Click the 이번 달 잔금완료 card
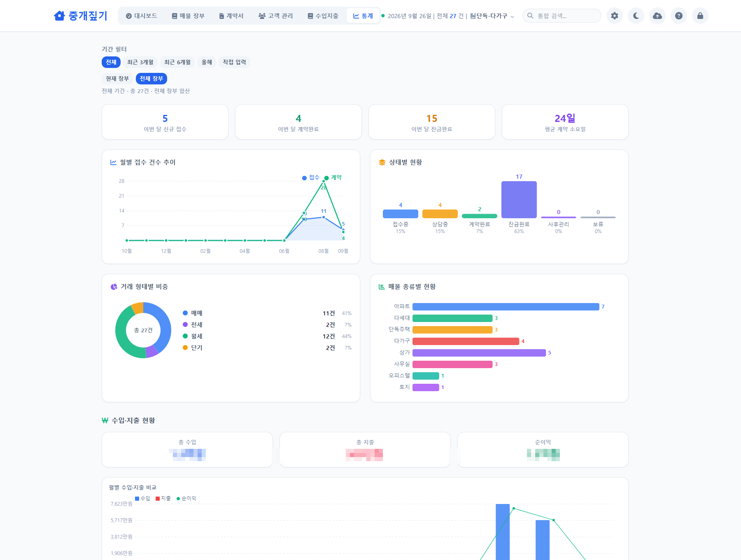The width and height of the screenshot is (741, 560). 432,122
